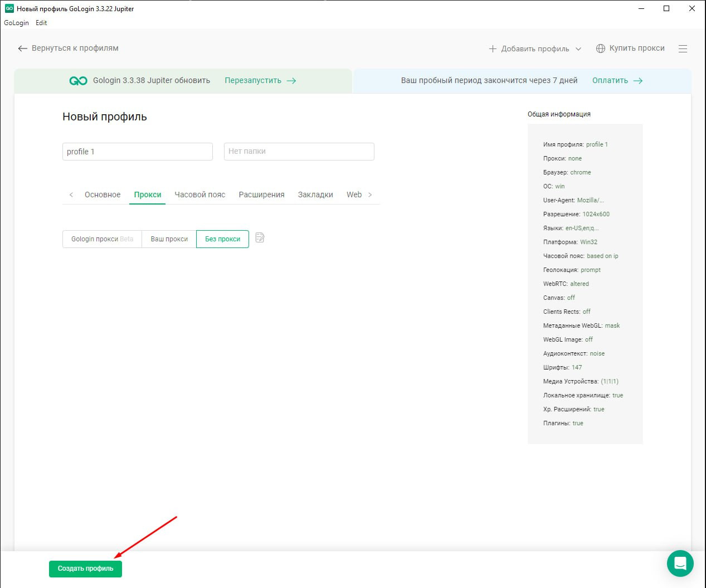Click the Метаданные WebGL: mask row
Screen dimensions: 706x588
pyautogui.click(x=581, y=325)
